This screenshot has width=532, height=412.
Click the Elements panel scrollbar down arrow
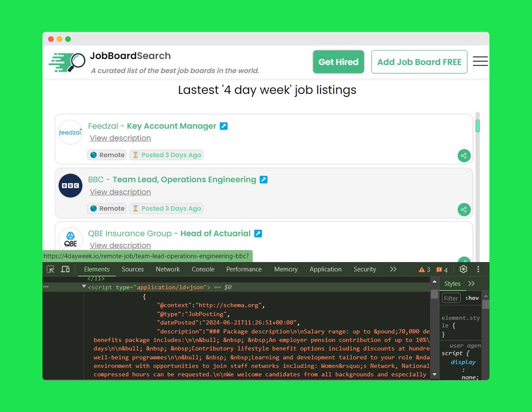click(x=434, y=375)
